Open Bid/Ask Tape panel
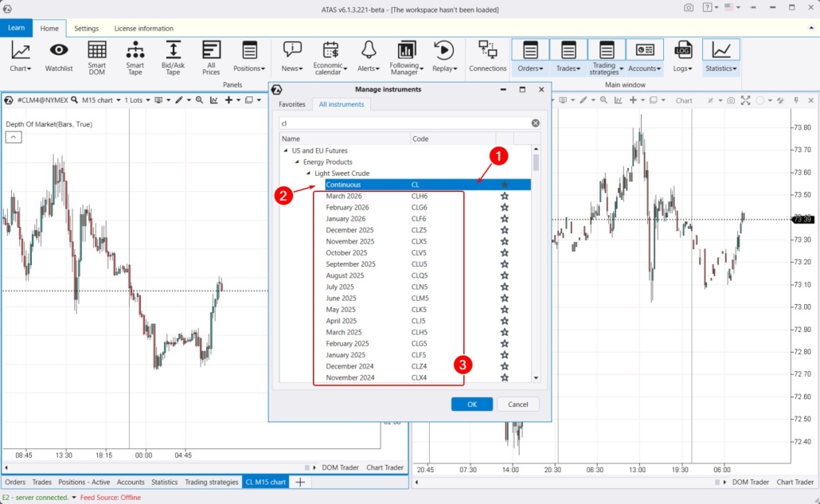The height and width of the screenshot is (504, 820). (x=173, y=57)
